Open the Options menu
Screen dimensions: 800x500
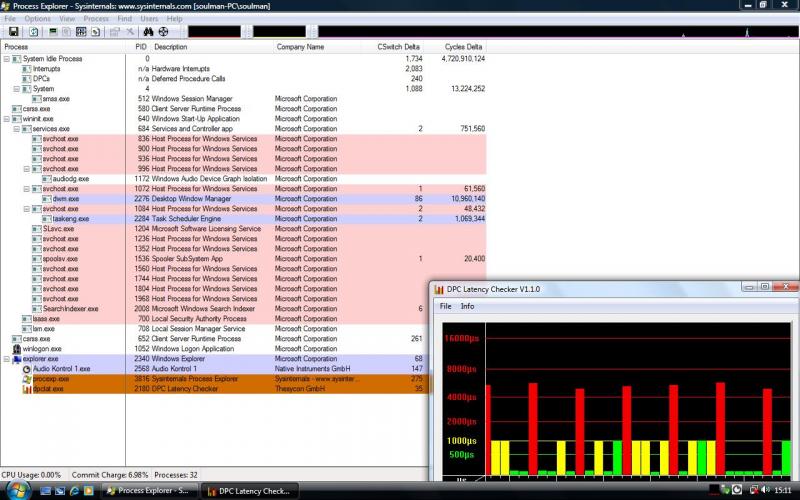point(37,19)
